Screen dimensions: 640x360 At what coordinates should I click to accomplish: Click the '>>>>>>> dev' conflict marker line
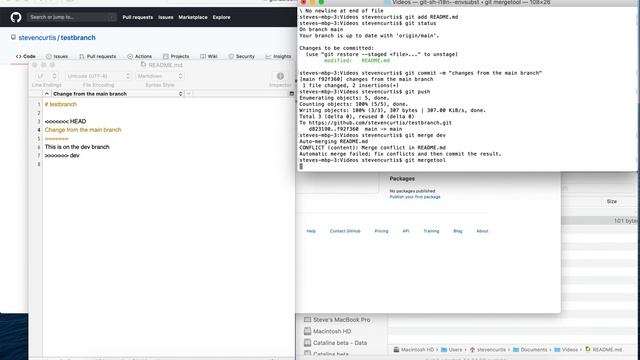[62, 156]
